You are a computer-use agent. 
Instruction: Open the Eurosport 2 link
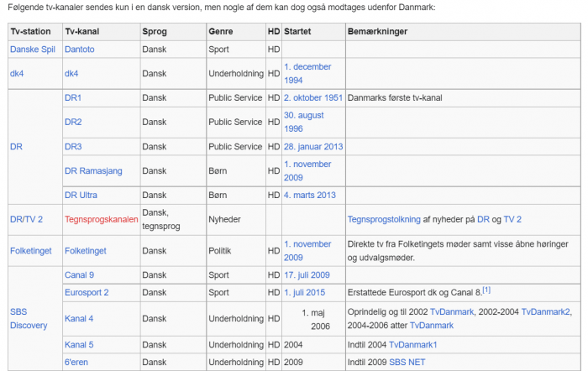click(x=87, y=293)
